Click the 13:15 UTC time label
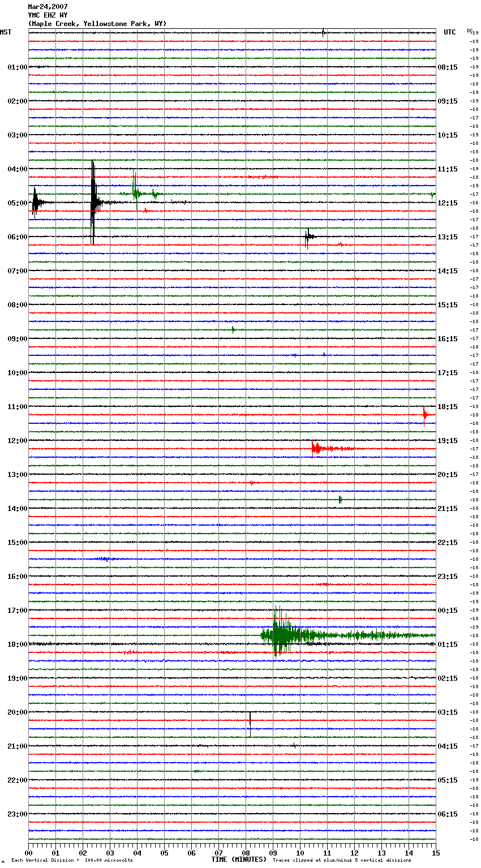The width and height of the screenshot is (481, 868). [448, 237]
